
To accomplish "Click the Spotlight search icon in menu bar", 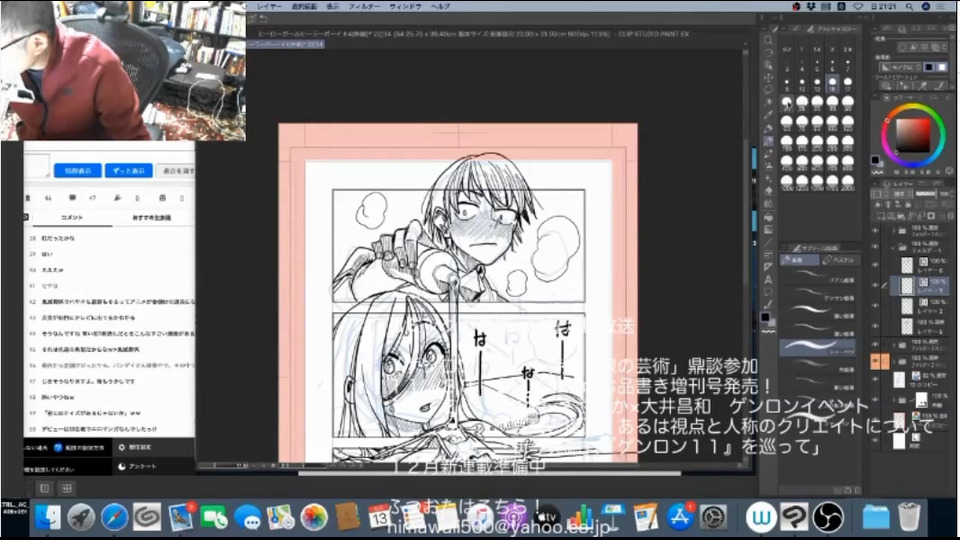I will click(910, 7).
